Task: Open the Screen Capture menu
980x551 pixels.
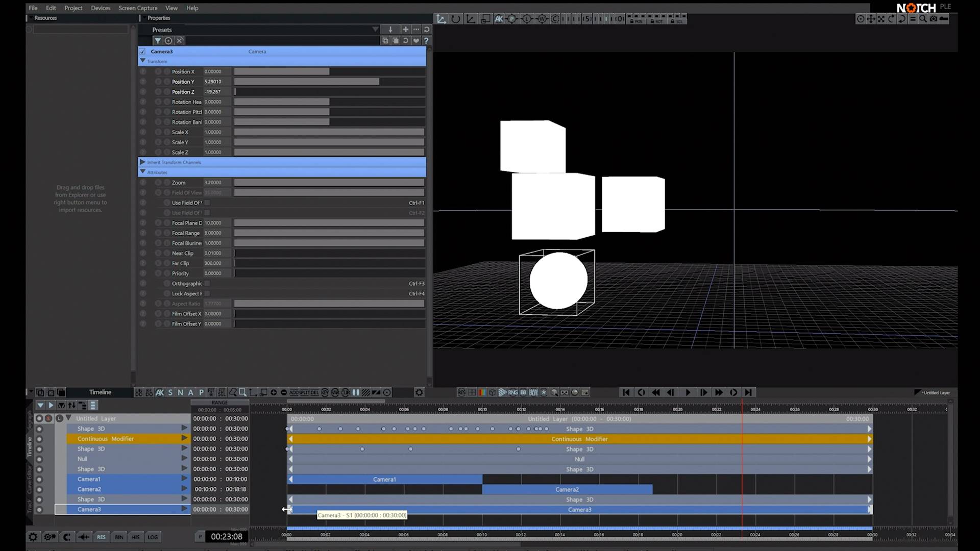Action: (x=138, y=8)
